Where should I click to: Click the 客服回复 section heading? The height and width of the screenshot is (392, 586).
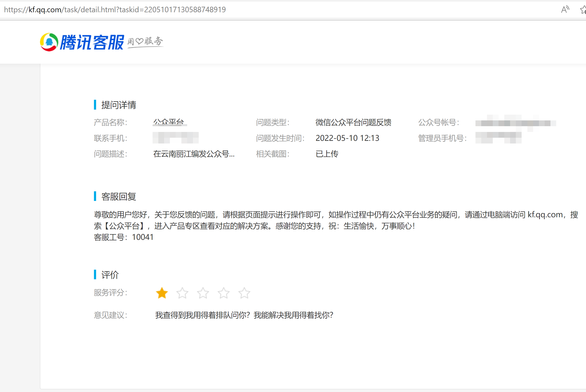pyautogui.click(x=119, y=197)
